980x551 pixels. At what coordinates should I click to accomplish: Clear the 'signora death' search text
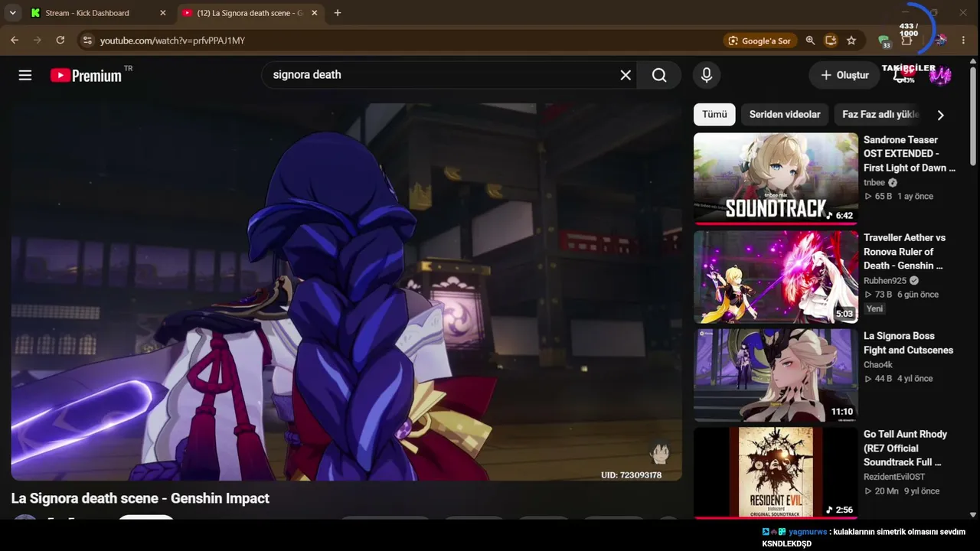pyautogui.click(x=626, y=75)
